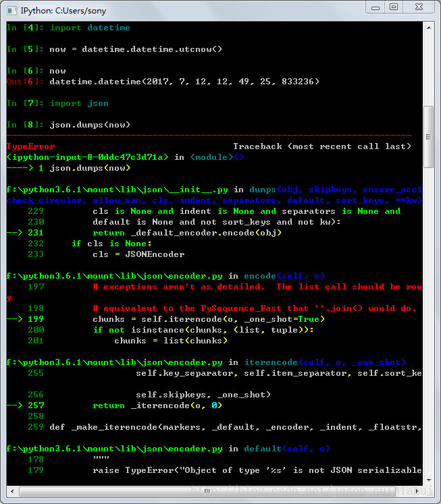The width and height of the screenshot is (441, 504).
Task: Click the '----> 1 json.dumps(now)' line
Action: point(68,168)
